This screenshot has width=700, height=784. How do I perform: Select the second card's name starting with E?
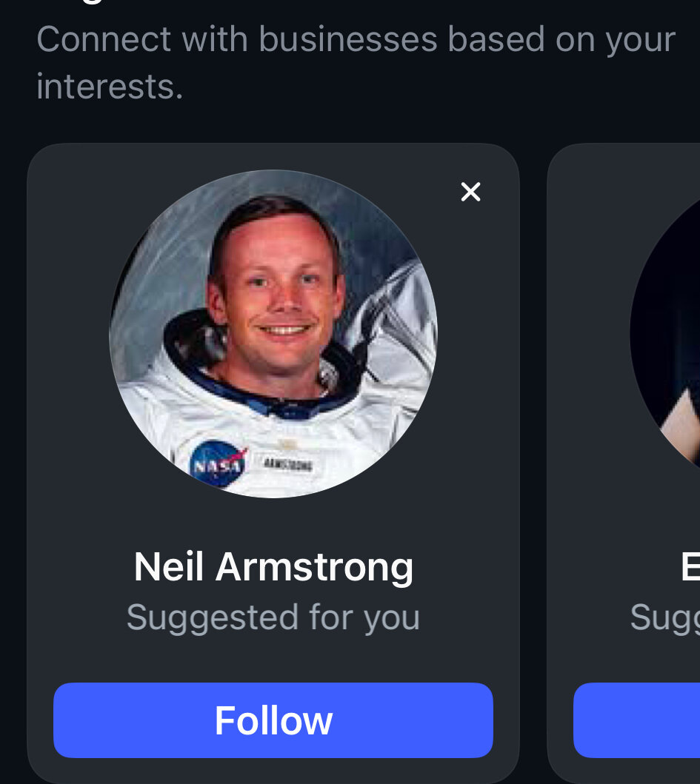click(690, 566)
